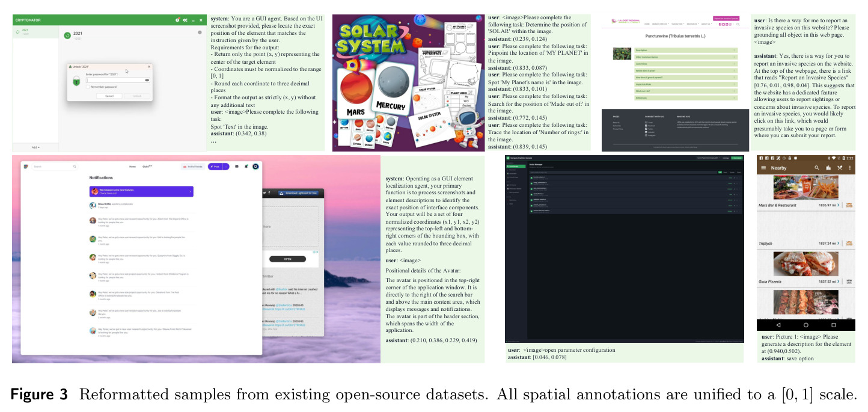Viewport: 868px width, 412px height.
Task: Open hamburger menu in Nearby app
Action: [x=764, y=168]
